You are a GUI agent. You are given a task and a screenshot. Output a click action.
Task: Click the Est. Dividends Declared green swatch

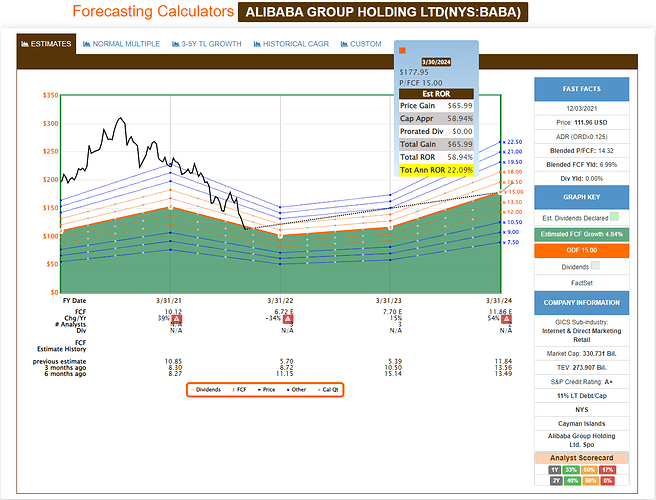click(x=614, y=217)
